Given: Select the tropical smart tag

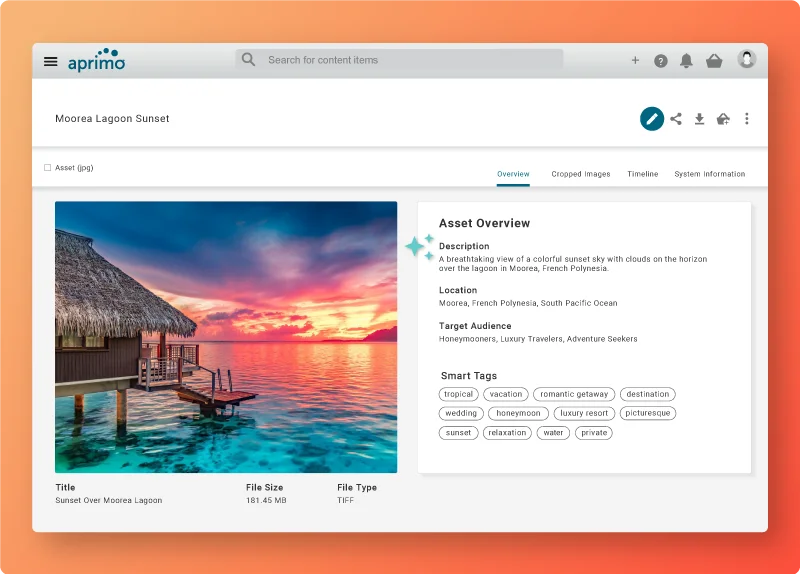Looking at the screenshot, I should (459, 394).
